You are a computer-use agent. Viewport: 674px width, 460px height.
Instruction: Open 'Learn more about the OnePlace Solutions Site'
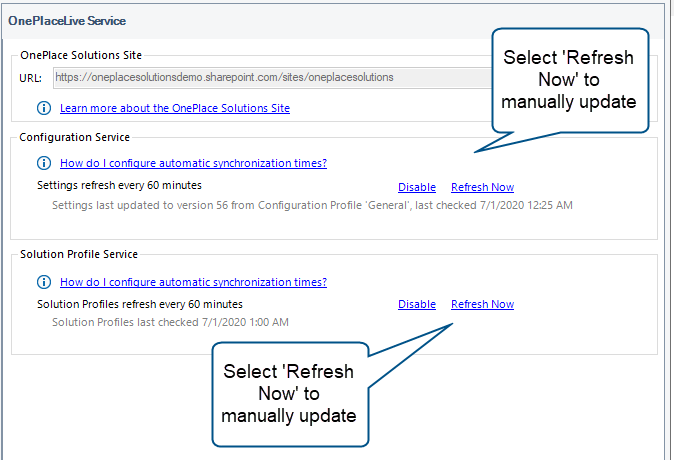point(174,108)
